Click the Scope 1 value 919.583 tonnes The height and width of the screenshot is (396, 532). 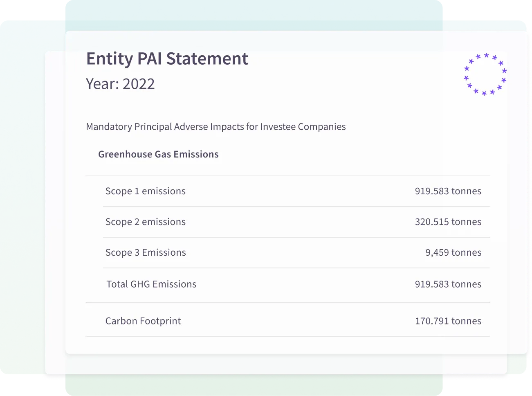pos(448,191)
